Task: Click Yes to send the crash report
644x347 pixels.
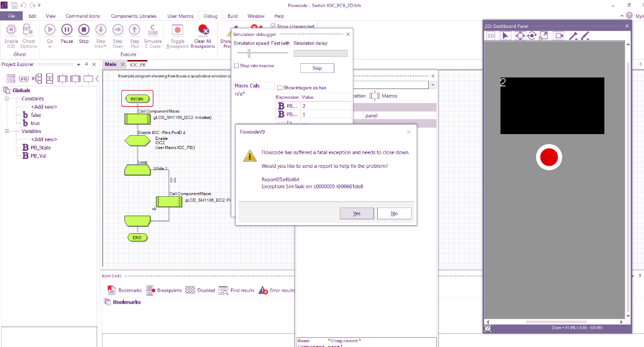Action: (357, 213)
